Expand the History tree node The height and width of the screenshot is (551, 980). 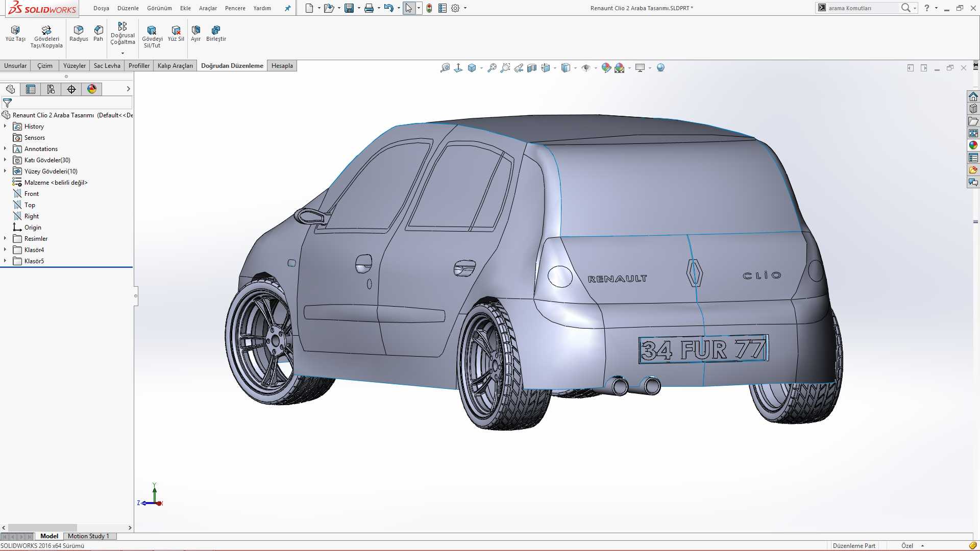pyautogui.click(x=5, y=126)
